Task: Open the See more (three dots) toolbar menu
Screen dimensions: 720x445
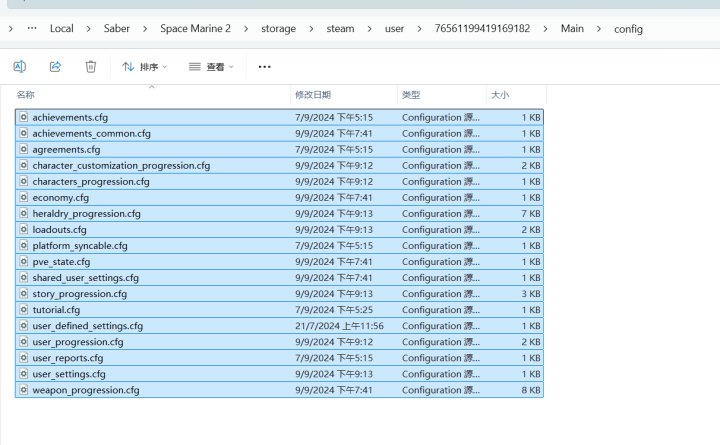Action: [x=264, y=67]
